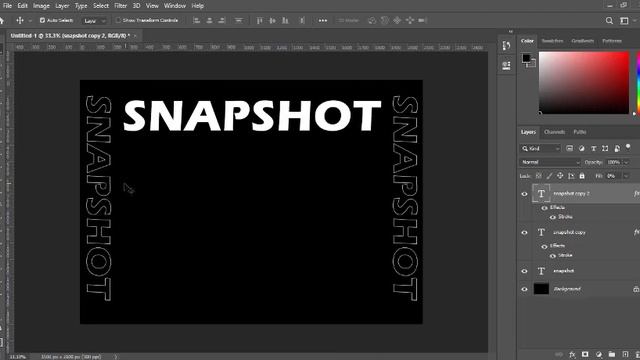Hide Effects of snapshot copy layer
The width and height of the screenshot is (640, 360).
(544, 247)
